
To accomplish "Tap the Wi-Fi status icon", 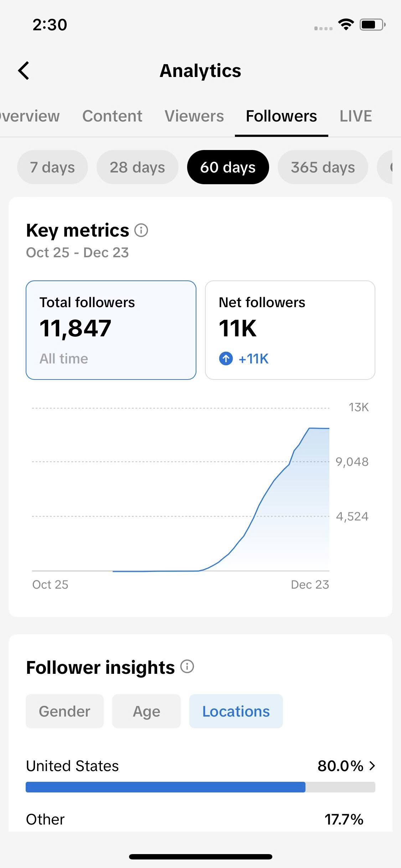I will point(346,25).
